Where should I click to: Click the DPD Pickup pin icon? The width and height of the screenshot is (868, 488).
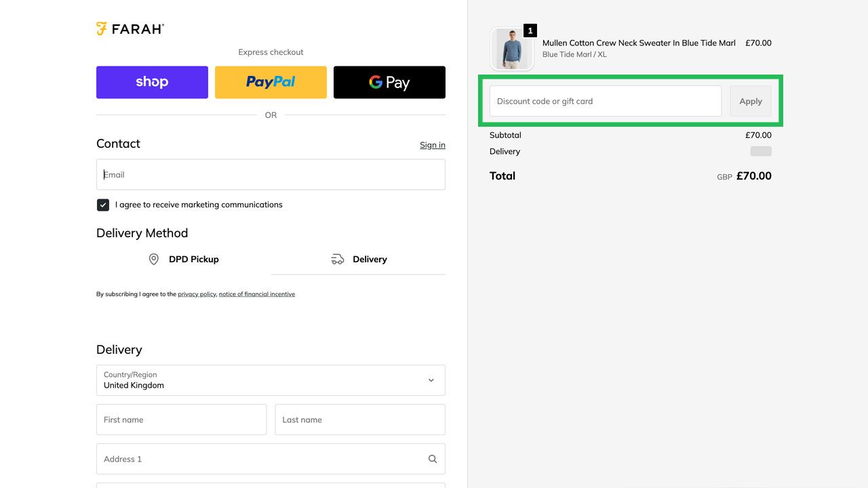153,259
